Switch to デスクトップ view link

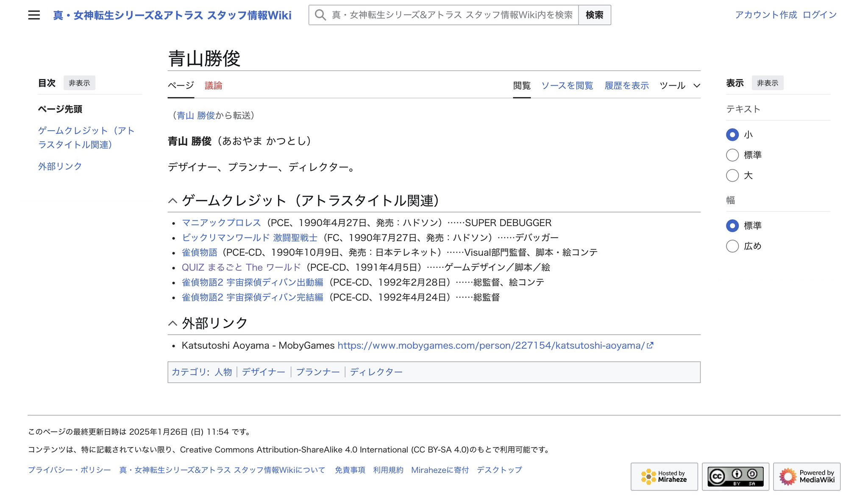[500, 470]
